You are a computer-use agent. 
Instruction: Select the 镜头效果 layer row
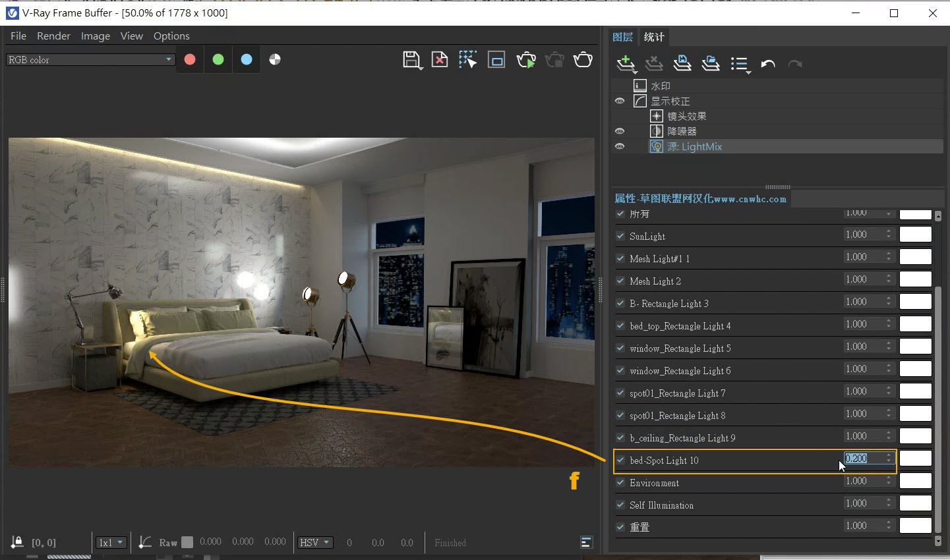777,116
